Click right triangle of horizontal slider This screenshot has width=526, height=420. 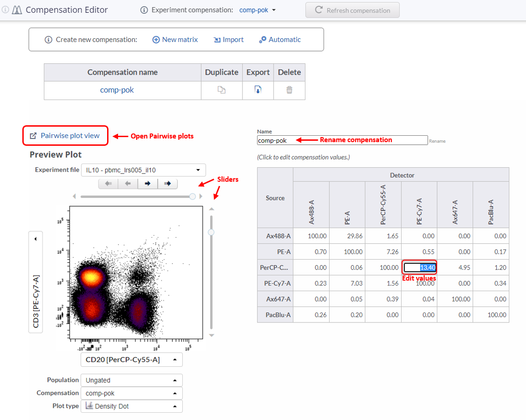pyautogui.click(x=201, y=196)
